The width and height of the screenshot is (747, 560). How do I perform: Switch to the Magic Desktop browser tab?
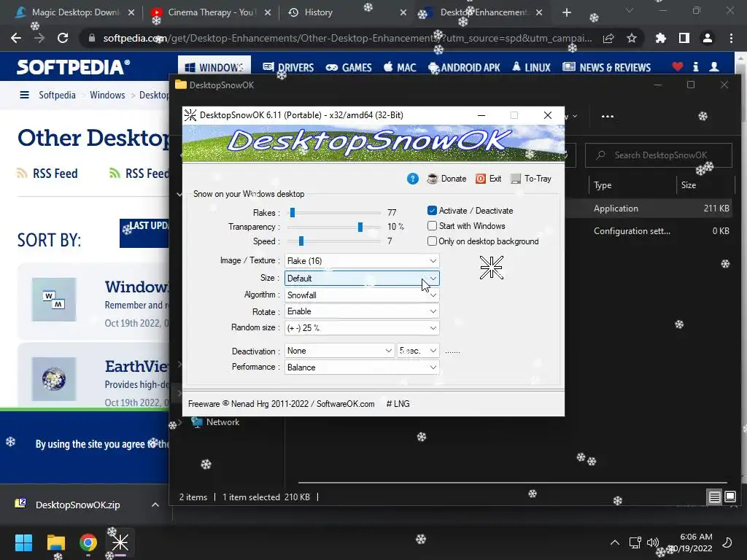[75, 12]
